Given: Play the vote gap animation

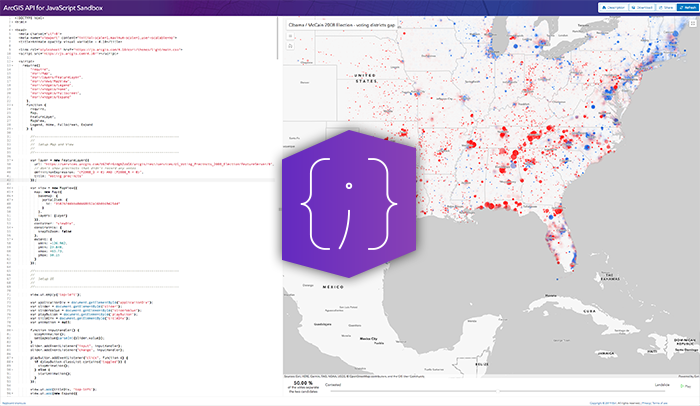Looking at the screenshot, I should point(685,386).
